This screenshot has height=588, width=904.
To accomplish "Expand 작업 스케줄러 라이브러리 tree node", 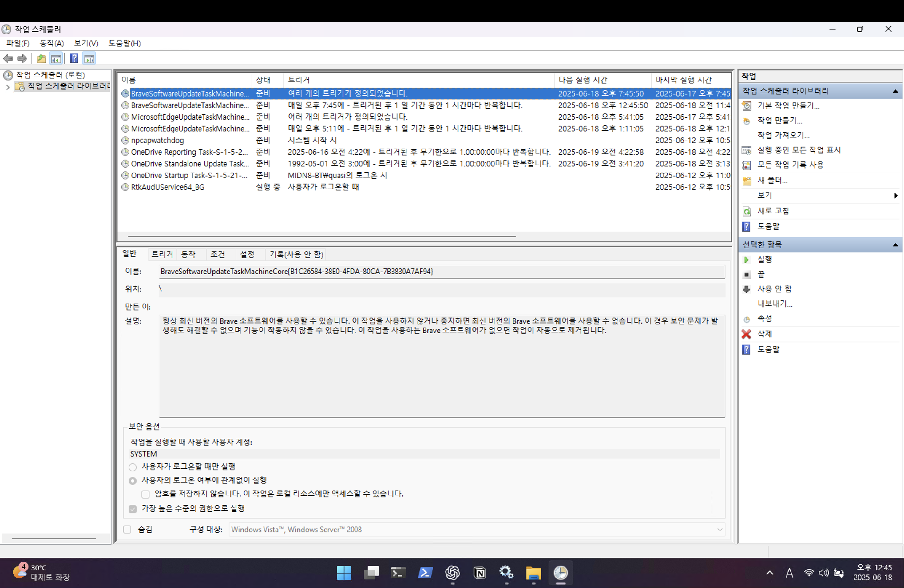I will [8, 87].
